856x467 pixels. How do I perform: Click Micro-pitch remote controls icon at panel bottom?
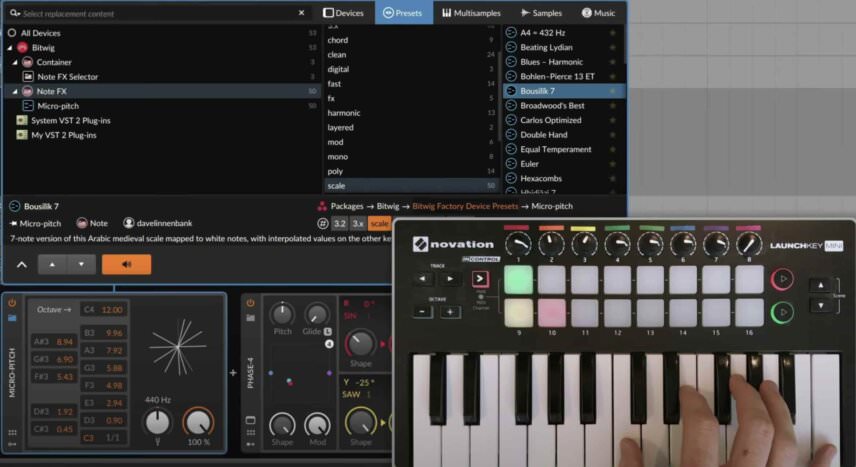(x=12, y=444)
